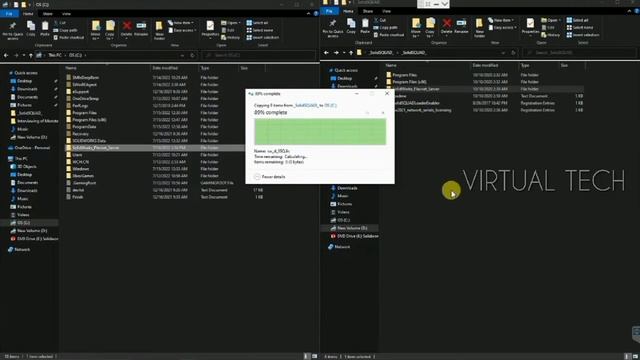This screenshot has width=640, height=360.
Task: Open Easy access dropdown in left window
Action: pyautogui.click(x=182, y=30)
